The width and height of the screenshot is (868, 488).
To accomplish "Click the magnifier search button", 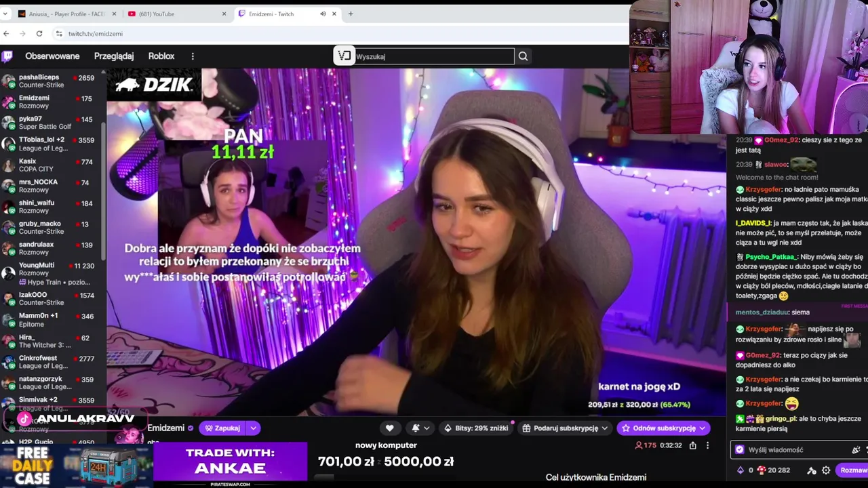I will (523, 56).
